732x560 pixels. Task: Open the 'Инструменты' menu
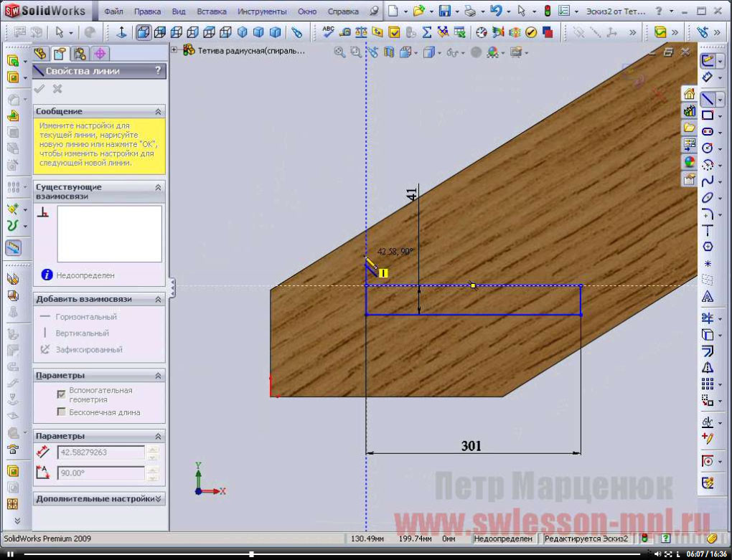tap(262, 11)
